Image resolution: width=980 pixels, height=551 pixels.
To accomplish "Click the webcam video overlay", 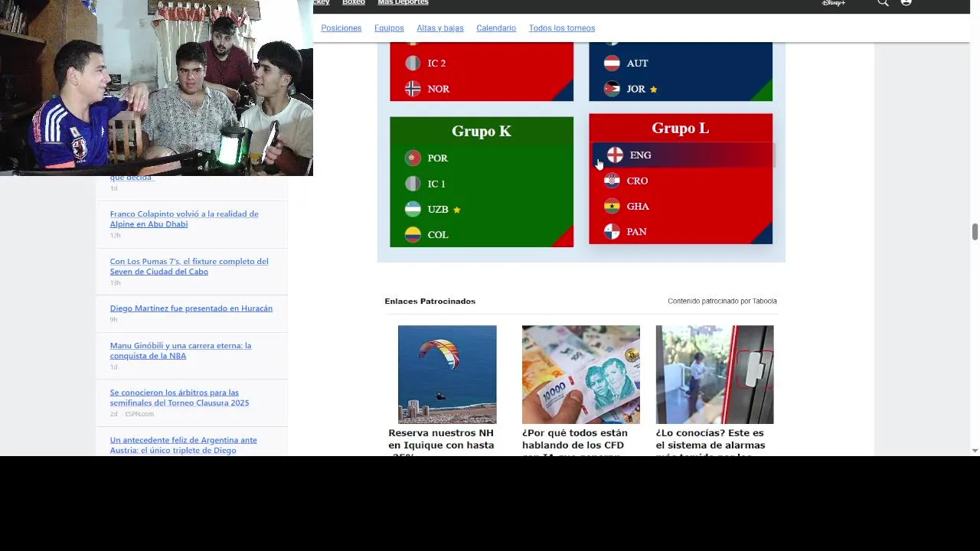I will coord(156,88).
